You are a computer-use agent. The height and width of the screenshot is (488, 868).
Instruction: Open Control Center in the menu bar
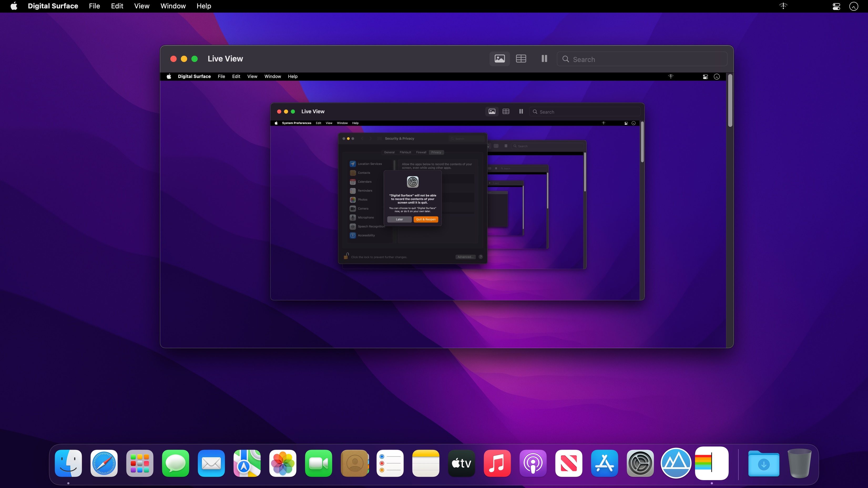pos(836,6)
